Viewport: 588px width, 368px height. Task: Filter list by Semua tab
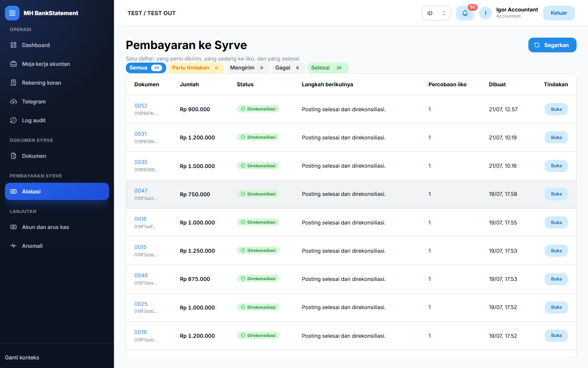[146, 68]
